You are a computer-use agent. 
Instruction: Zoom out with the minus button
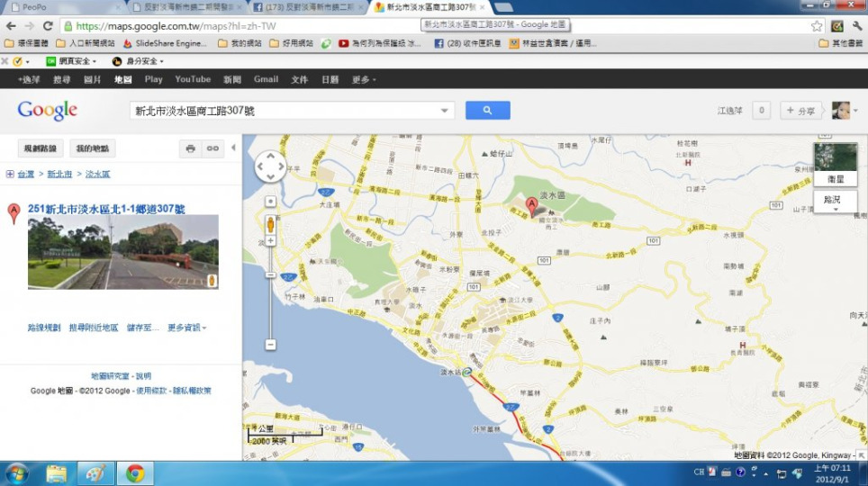[x=270, y=345]
